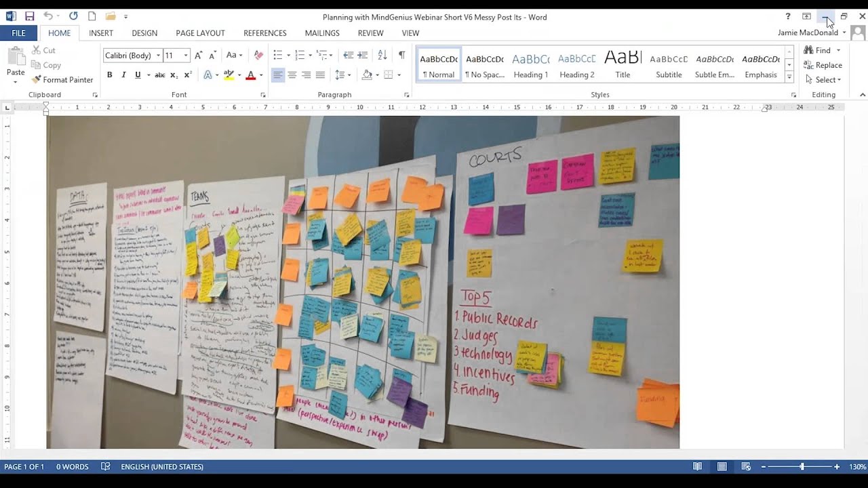Click ENGLISH (UNITED STATES) language in status bar
This screenshot has width=868, height=488.
pyautogui.click(x=162, y=466)
